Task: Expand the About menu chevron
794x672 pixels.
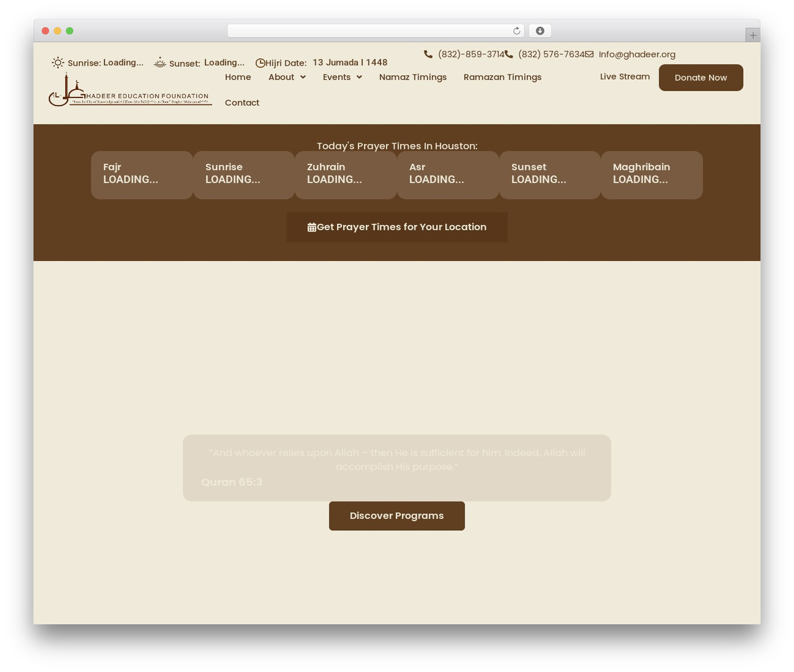Action: coord(303,77)
